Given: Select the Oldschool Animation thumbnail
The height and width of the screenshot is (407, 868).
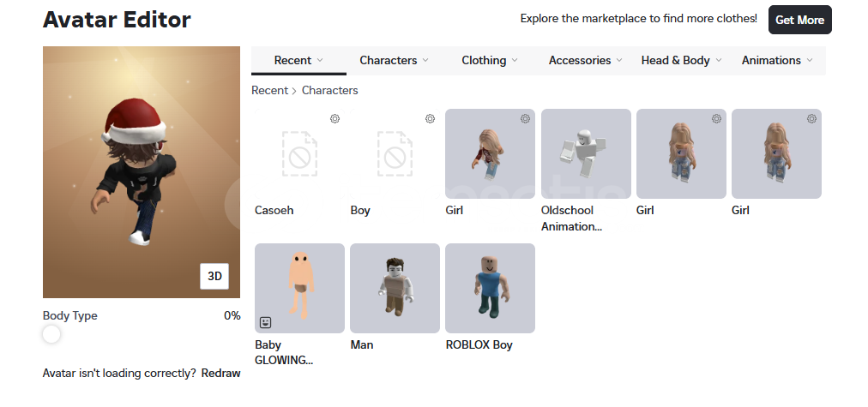Looking at the screenshot, I should (x=586, y=153).
